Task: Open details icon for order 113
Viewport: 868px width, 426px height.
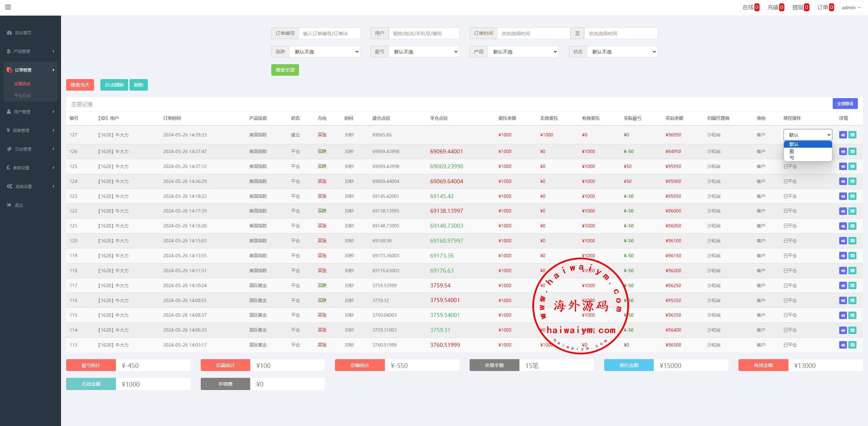Action: coord(852,345)
